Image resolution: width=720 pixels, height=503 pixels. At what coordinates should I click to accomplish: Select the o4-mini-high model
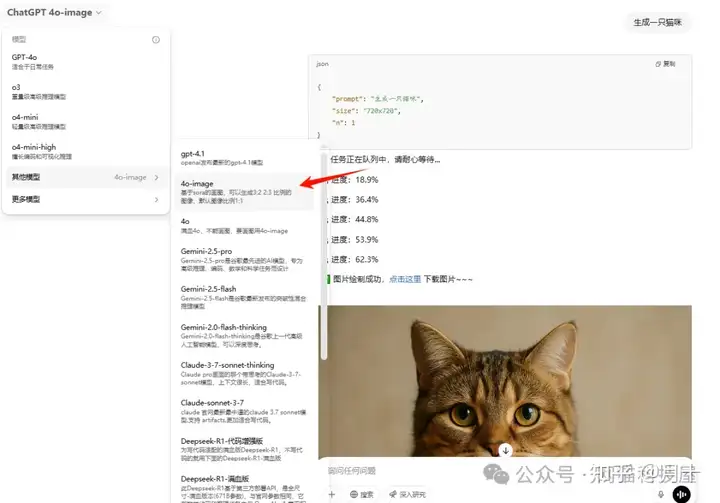coord(86,151)
